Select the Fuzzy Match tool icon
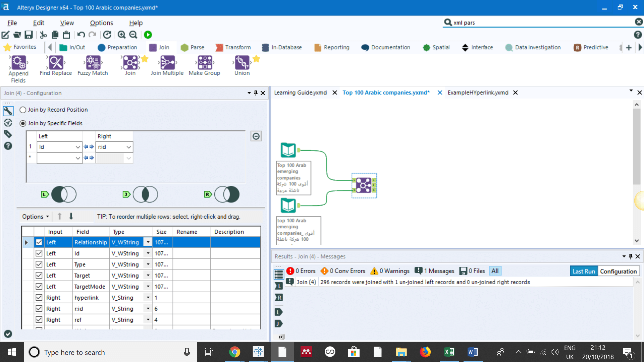The height and width of the screenshot is (362, 644). coord(93,62)
